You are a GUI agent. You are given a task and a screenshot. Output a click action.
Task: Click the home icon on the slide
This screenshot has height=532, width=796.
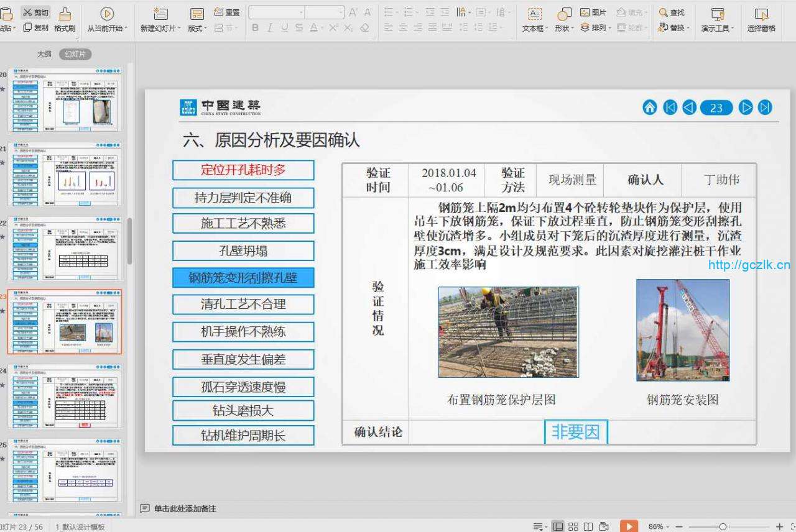pyautogui.click(x=649, y=108)
